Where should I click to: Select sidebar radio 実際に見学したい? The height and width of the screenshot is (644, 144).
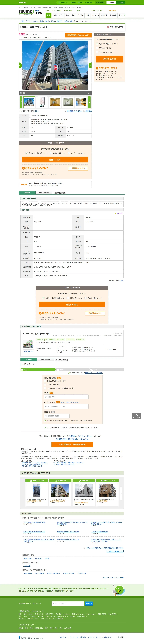pos(97,48)
